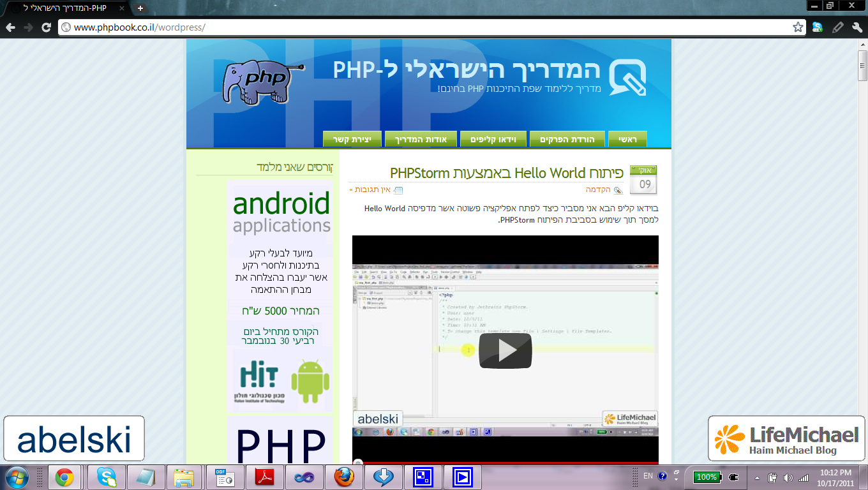The width and height of the screenshot is (868, 490).
Task: Click the browser forward arrow
Action: [28, 27]
